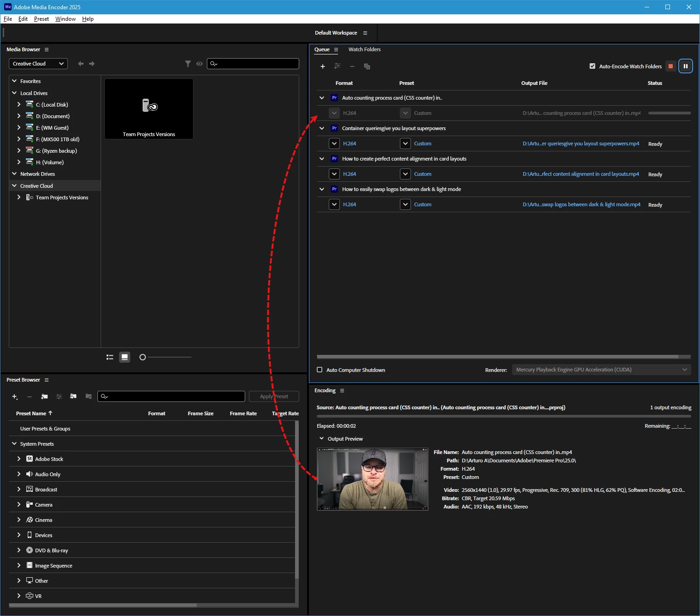Open the Help menu
The height and width of the screenshot is (616, 700).
click(x=88, y=19)
